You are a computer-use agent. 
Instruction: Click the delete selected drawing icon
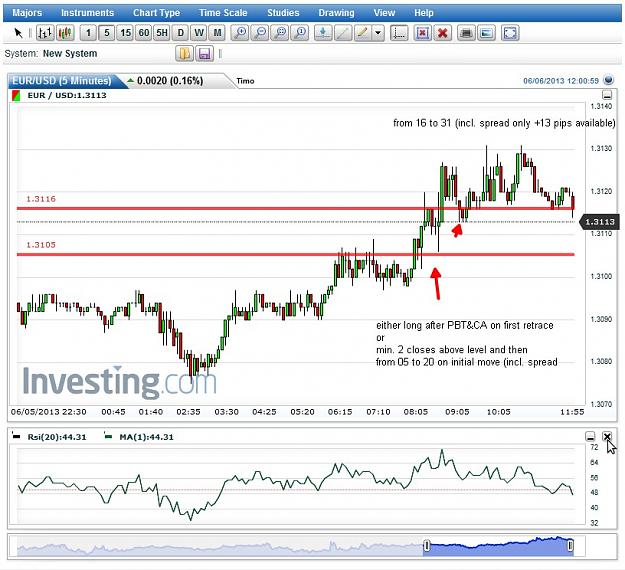point(423,33)
